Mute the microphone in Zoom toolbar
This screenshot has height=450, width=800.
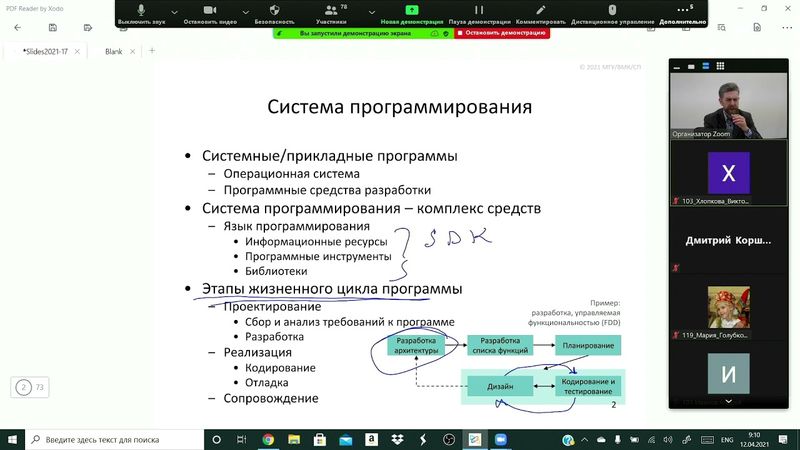tap(141, 14)
